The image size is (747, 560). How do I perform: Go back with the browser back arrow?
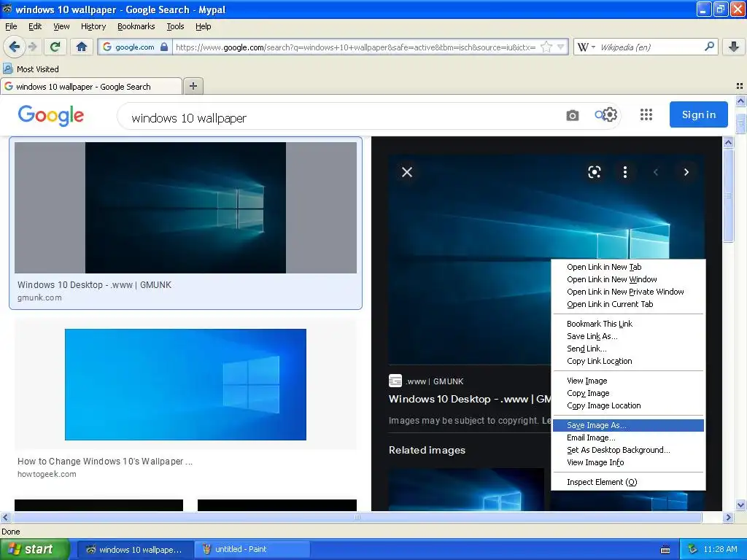(14, 47)
